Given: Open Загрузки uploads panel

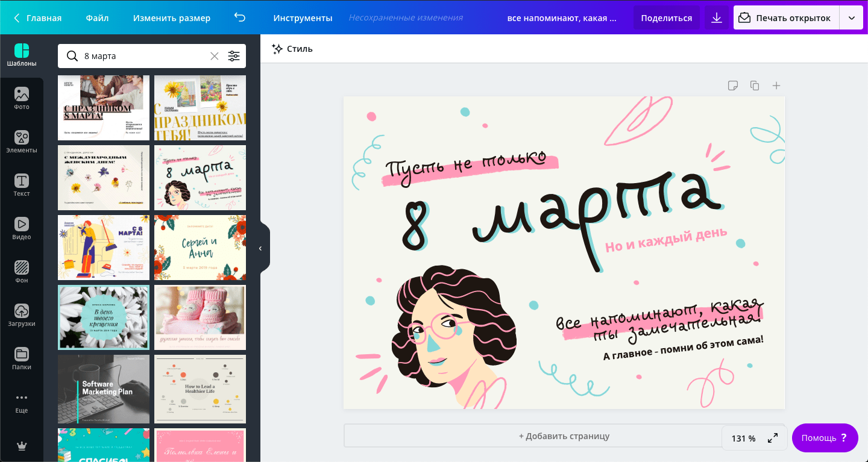Looking at the screenshot, I should point(22,316).
